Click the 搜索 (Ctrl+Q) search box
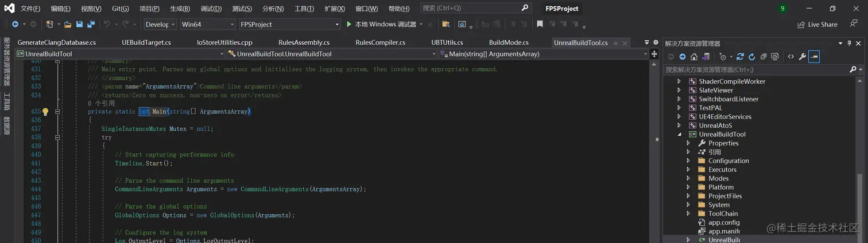 point(475,8)
